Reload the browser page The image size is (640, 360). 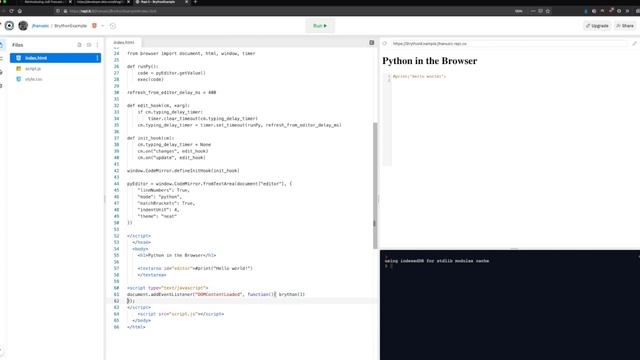click(x=11, y=11)
